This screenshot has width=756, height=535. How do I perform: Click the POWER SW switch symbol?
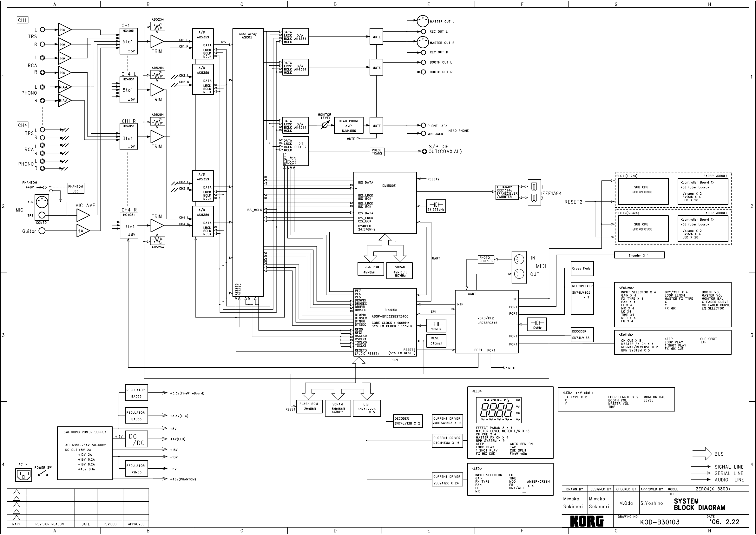pos(43,474)
